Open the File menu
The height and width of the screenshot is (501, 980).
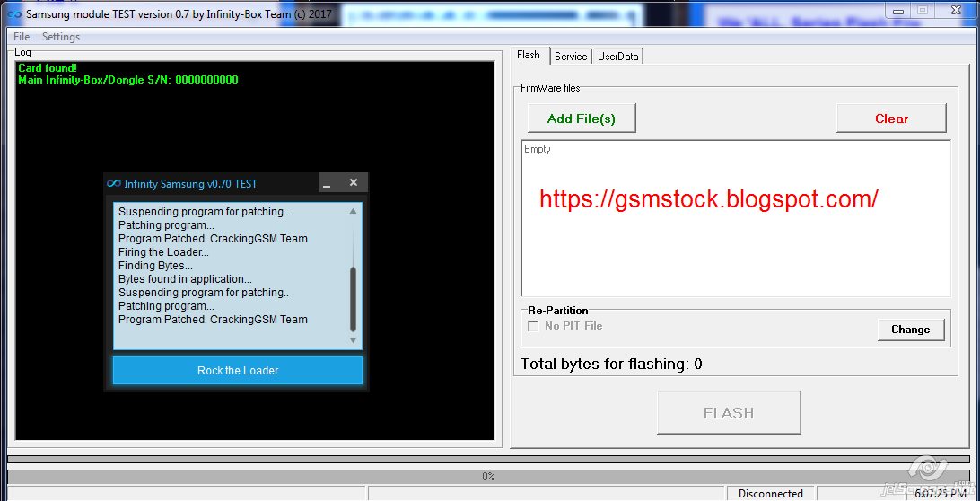22,37
